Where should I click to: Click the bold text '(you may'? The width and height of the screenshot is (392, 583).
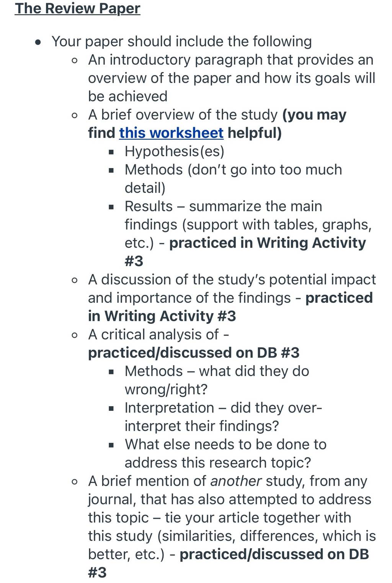[x=314, y=115]
